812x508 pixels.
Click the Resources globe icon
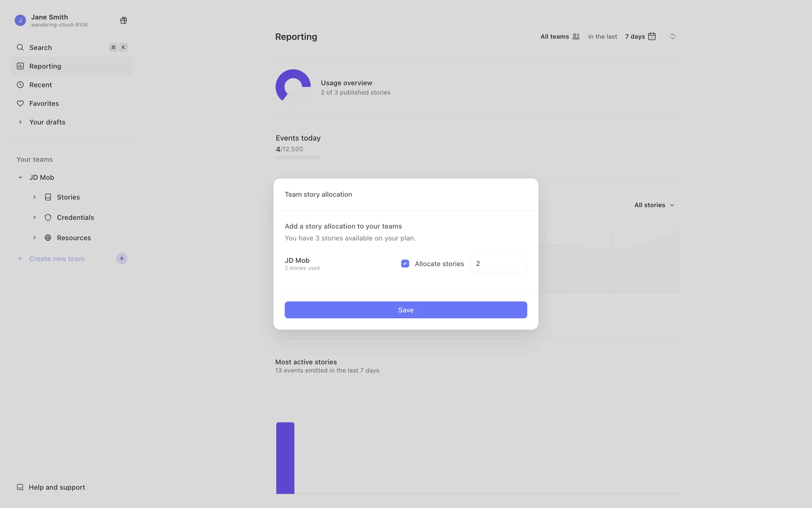[x=48, y=238]
